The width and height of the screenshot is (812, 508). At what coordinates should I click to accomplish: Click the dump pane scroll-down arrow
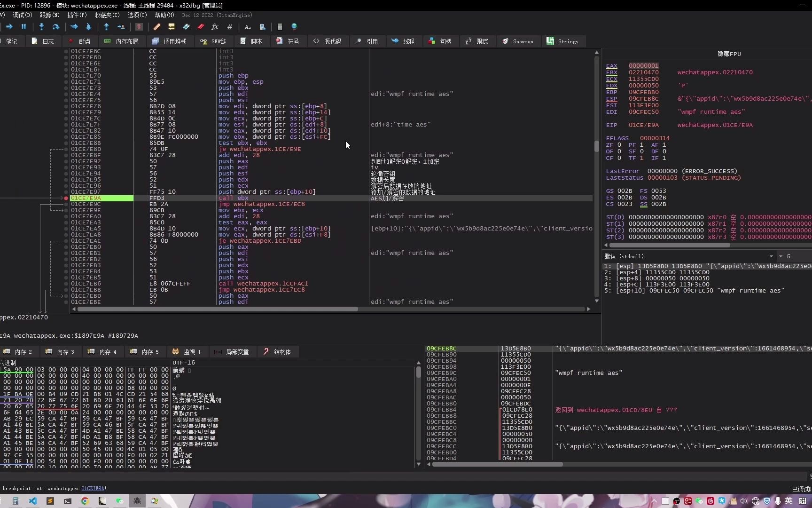pos(419,464)
